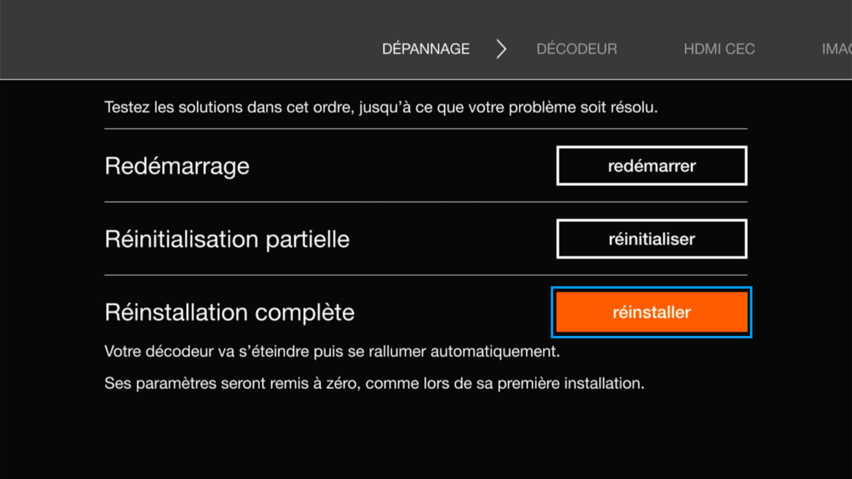Go to the partially visible IMAGE tab
Image resolution: width=852 pixels, height=479 pixels.
pyautogui.click(x=836, y=49)
